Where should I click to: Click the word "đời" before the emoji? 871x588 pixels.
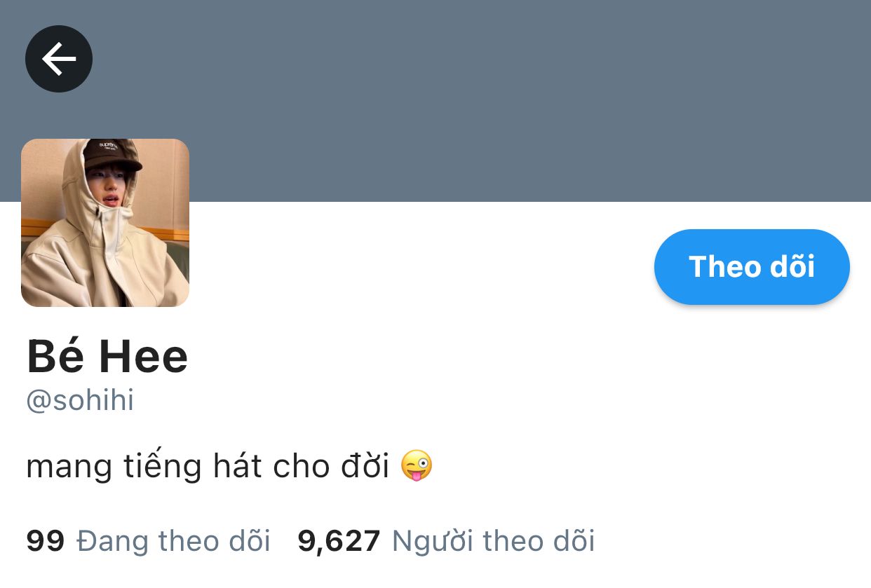365,466
